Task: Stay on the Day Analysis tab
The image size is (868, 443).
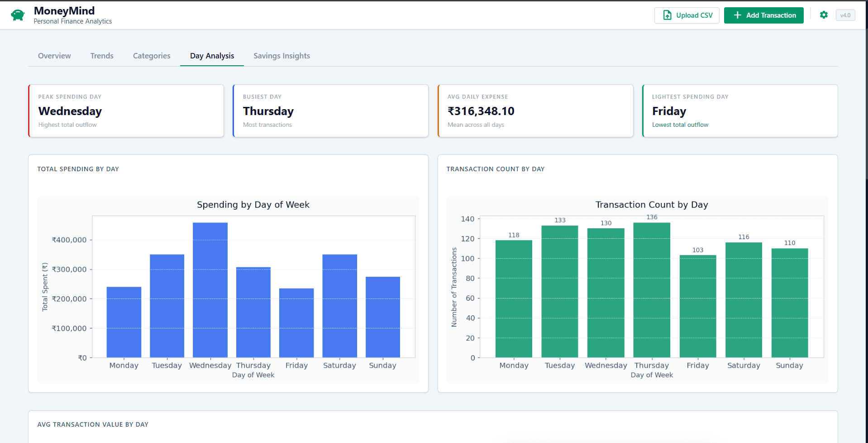Action: 212,56
